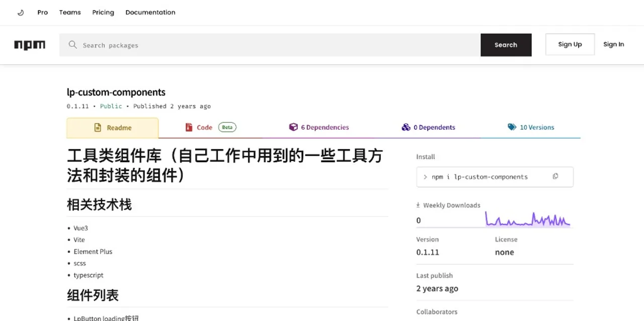Click the 组件列表 heading
Viewport: 644px width, 321px height.
point(93,295)
